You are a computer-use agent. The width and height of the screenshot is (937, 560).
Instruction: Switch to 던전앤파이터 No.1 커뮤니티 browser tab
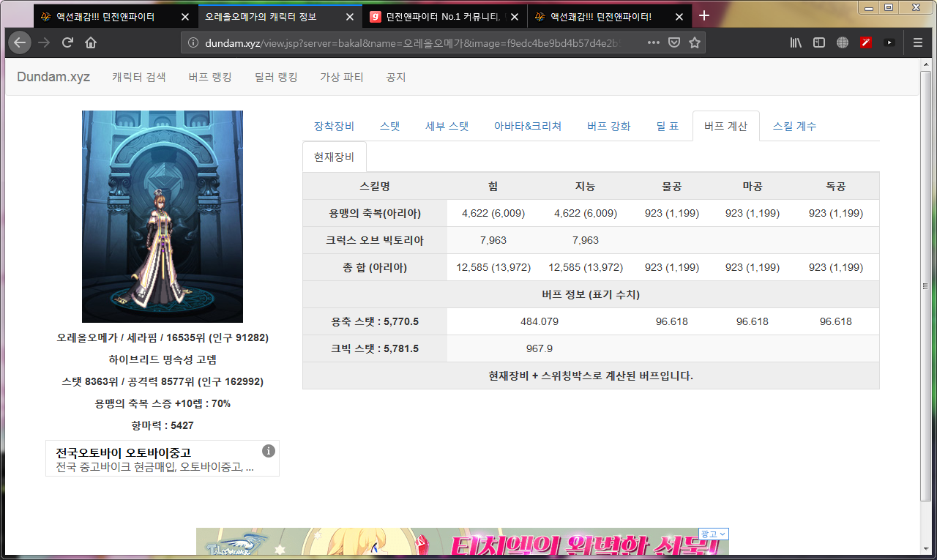point(445,16)
